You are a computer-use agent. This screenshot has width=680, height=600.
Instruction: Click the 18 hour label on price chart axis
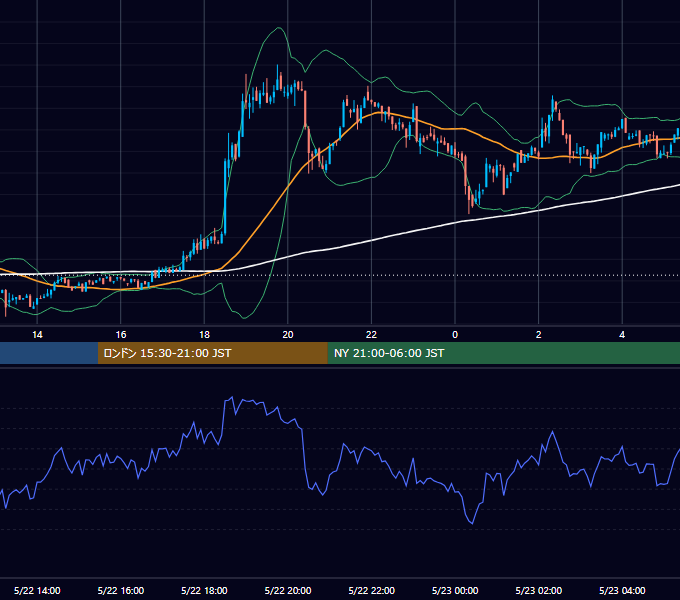click(x=204, y=335)
